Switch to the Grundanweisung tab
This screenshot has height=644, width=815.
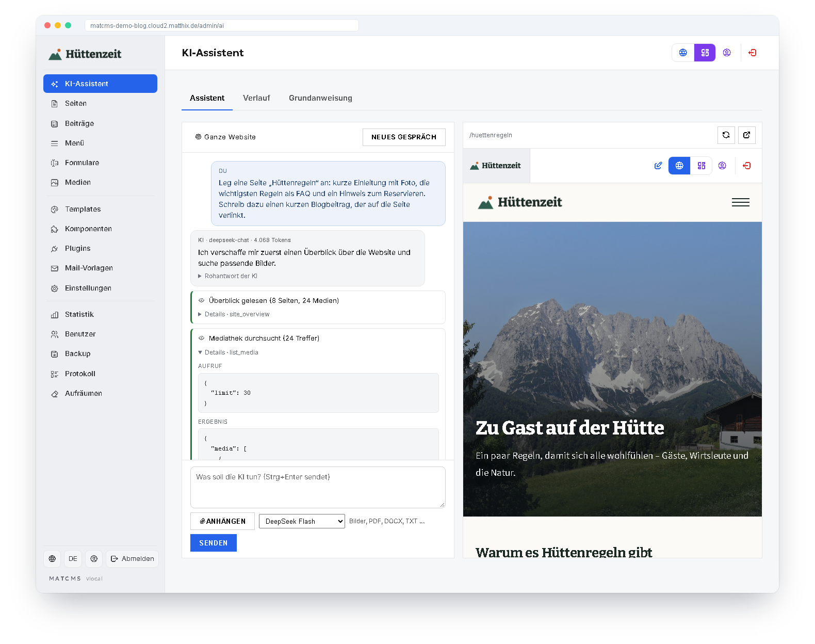(x=320, y=98)
